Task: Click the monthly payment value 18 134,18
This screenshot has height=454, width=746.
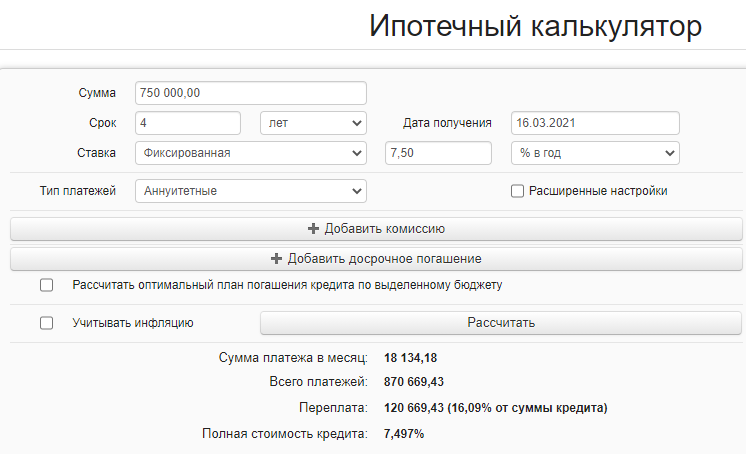Action: [x=412, y=357]
